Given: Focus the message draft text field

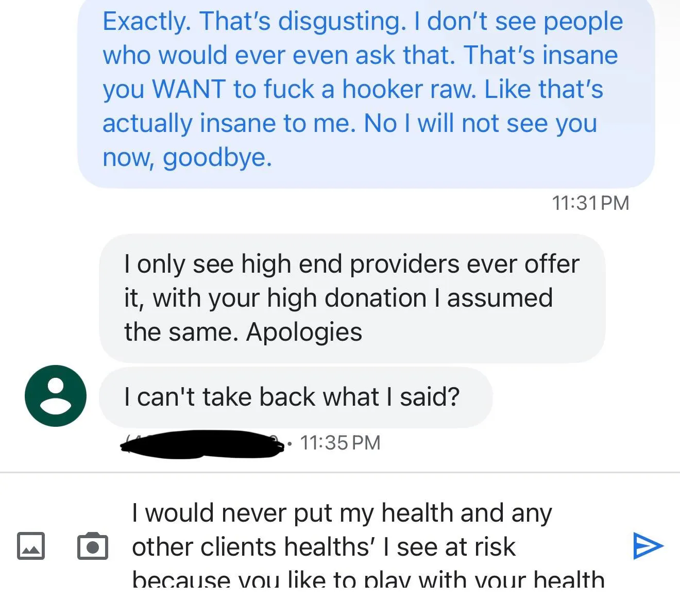Looking at the screenshot, I should tap(368, 546).
